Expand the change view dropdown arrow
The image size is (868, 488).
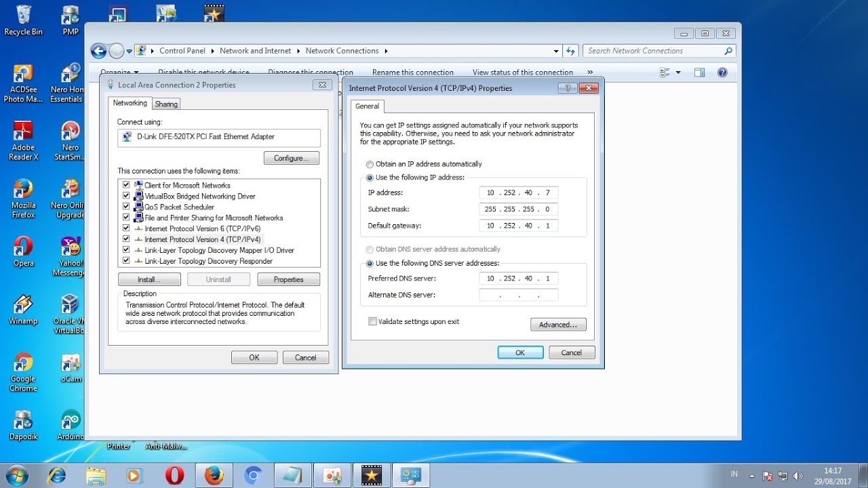678,73
